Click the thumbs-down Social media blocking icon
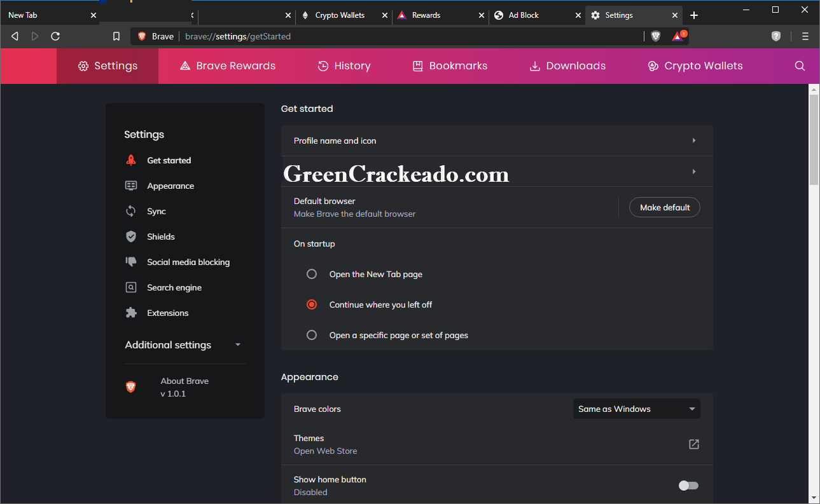 pos(131,262)
